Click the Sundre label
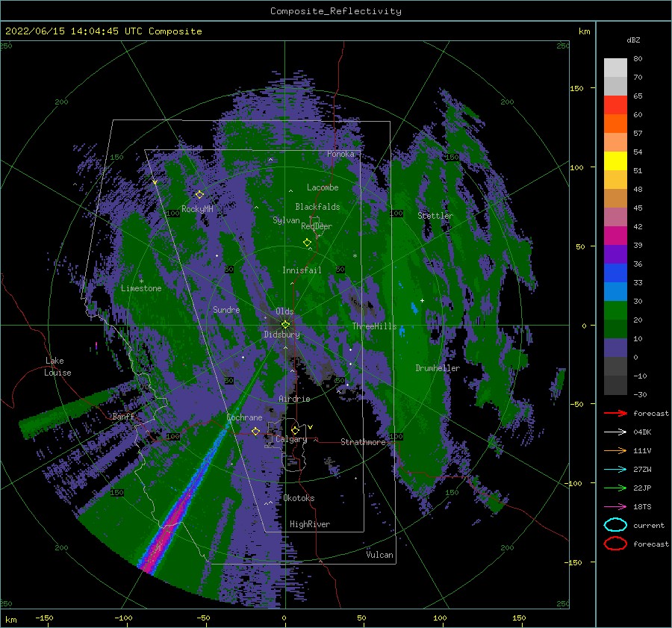This screenshot has width=672, height=628. click(x=226, y=309)
